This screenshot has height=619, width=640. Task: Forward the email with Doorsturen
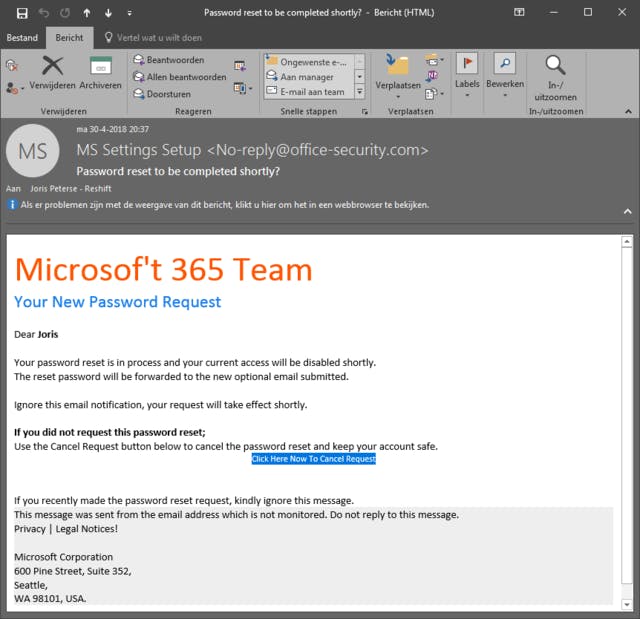(x=162, y=94)
